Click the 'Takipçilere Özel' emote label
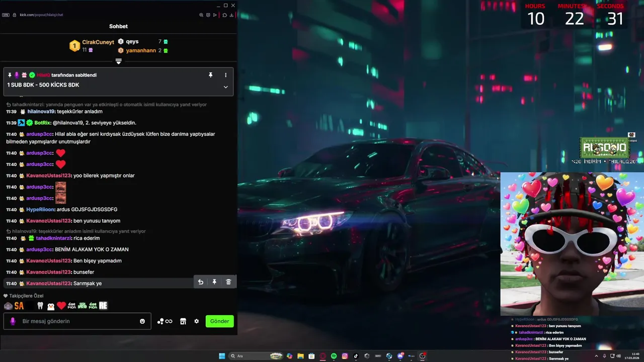This screenshot has height=362, width=644. pyautogui.click(x=26, y=296)
